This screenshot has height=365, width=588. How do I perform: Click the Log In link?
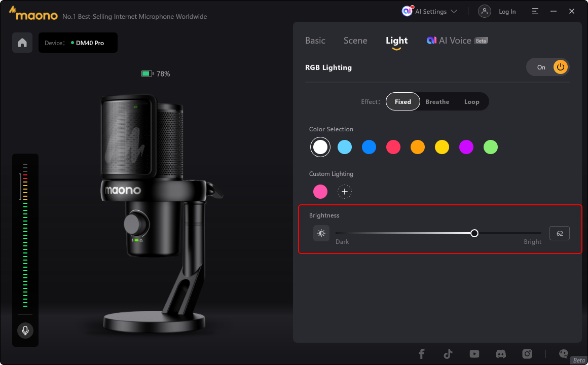coord(507,12)
